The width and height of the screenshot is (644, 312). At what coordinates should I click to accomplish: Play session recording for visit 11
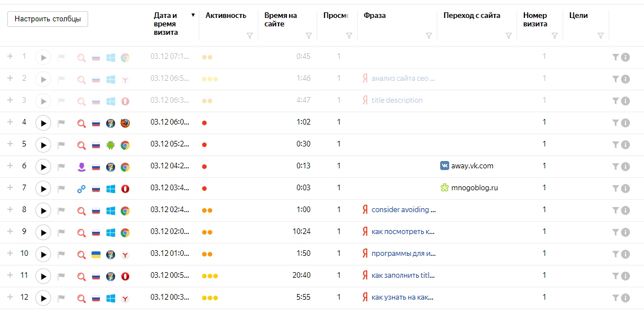pos(43,276)
